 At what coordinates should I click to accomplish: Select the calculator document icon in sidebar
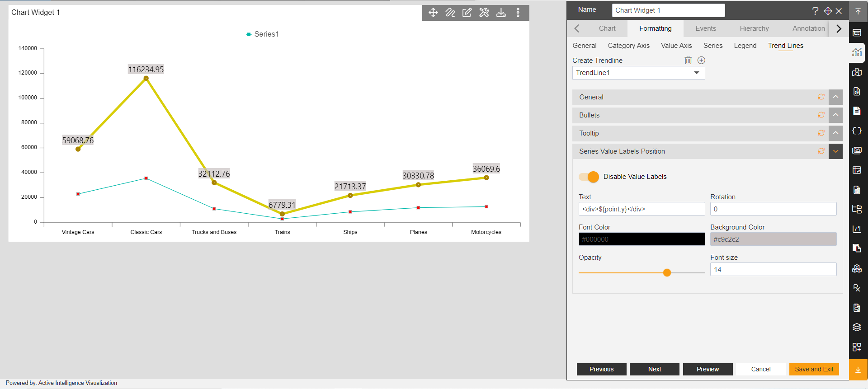(857, 190)
